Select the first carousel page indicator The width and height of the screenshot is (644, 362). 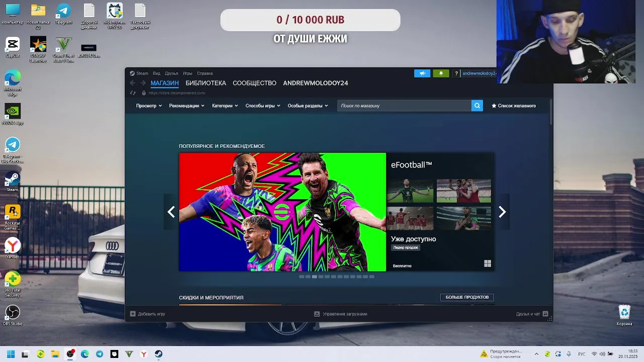tap(301, 277)
